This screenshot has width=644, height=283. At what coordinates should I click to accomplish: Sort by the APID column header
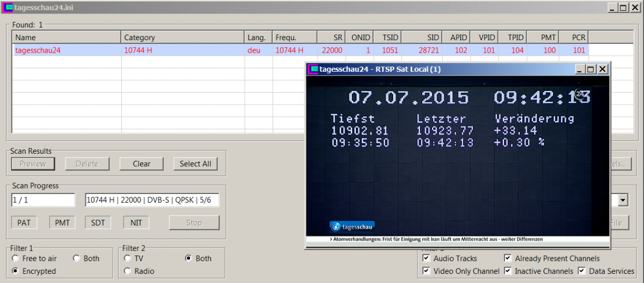pyautogui.click(x=457, y=38)
